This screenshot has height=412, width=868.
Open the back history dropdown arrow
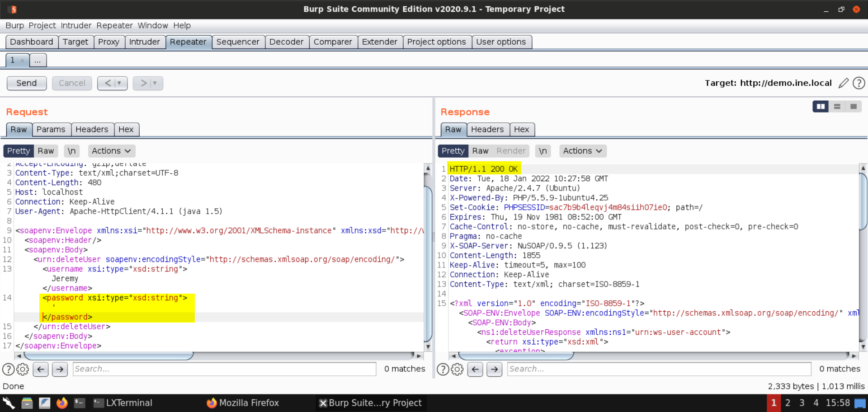[x=119, y=83]
